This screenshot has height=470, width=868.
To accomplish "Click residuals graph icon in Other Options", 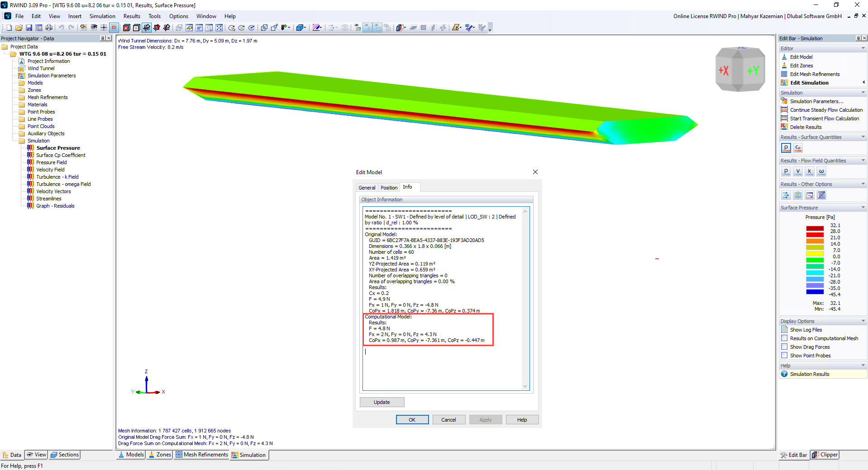I will 810,195.
